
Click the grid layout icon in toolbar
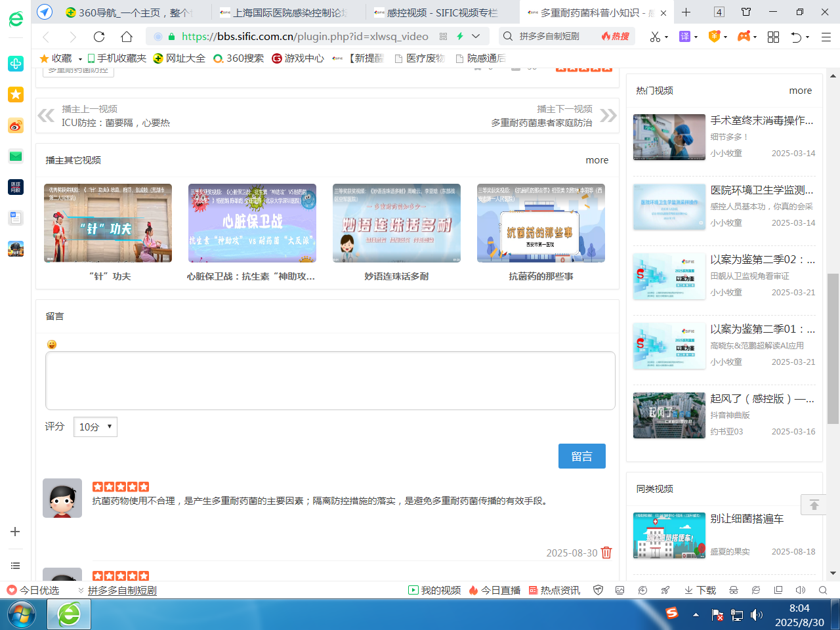773,37
